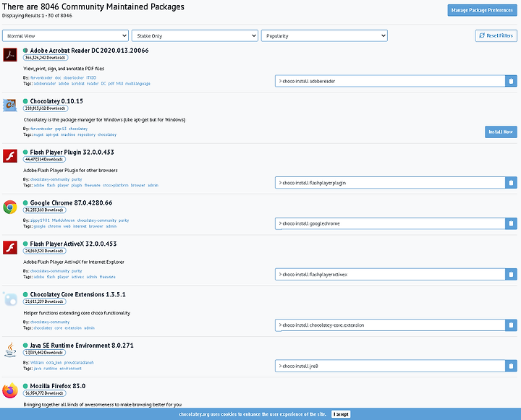
Task: Open the Popularity sort dropdown
Action: 324,36
